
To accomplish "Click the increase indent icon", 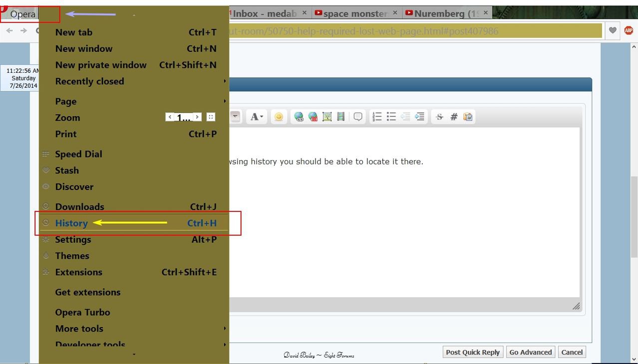I will point(419,117).
